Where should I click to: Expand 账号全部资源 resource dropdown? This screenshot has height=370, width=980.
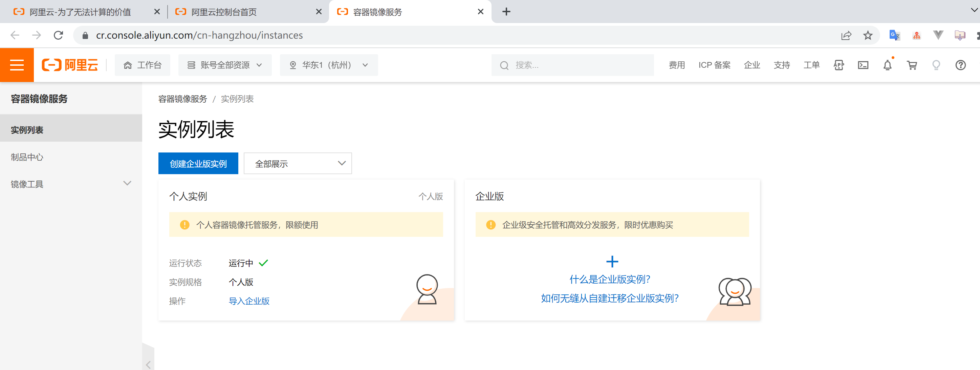(225, 65)
